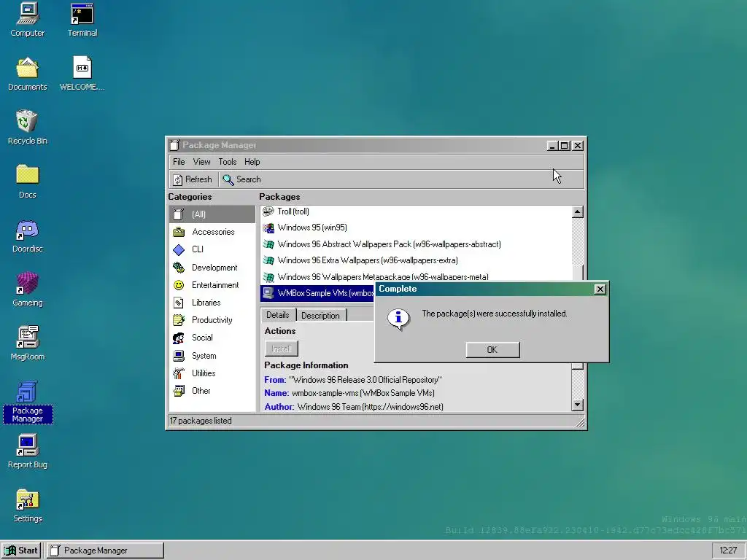The image size is (747, 560).
Task: Switch to the Description tab
Action: pos(321,315)
